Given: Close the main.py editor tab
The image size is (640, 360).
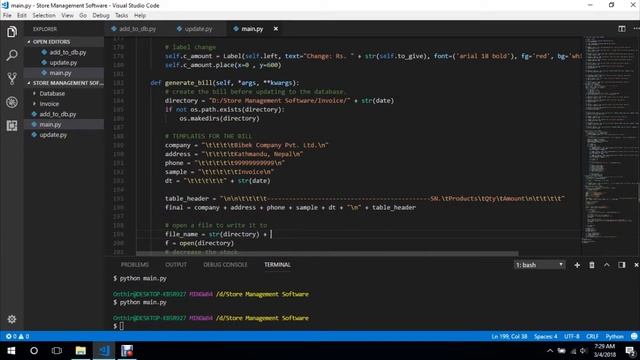Looking at the screenshot, I should [276, 29].
